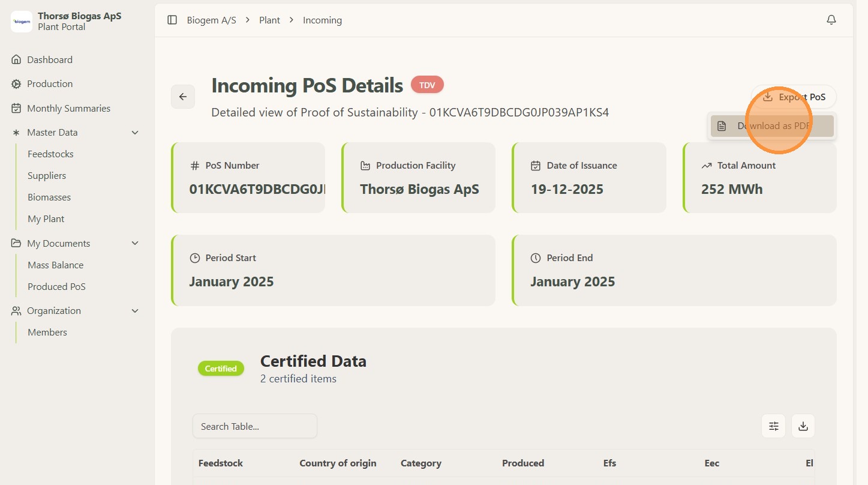
Task: Collapse the Master Data section
Action: [135, 133]
